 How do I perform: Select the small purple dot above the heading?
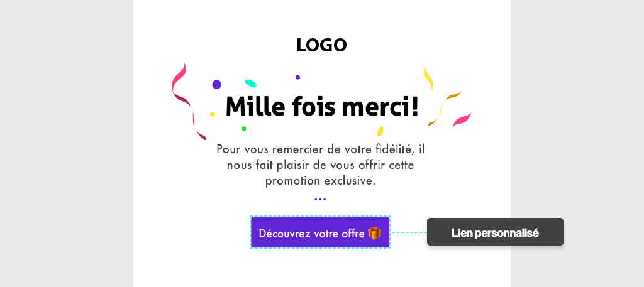point(297,77)
